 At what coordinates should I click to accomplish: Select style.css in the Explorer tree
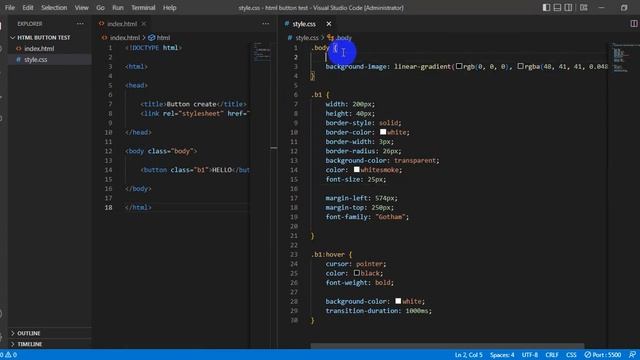point(36,60)
